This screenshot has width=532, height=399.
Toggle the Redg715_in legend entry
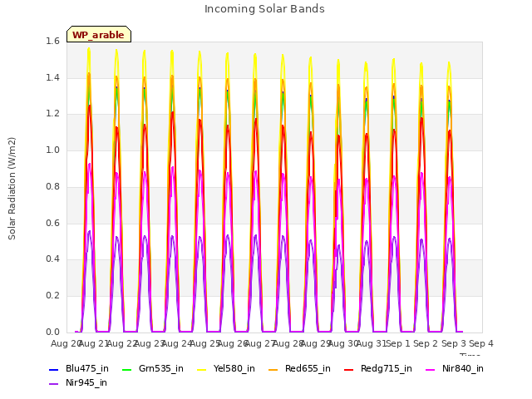point(378,369)
